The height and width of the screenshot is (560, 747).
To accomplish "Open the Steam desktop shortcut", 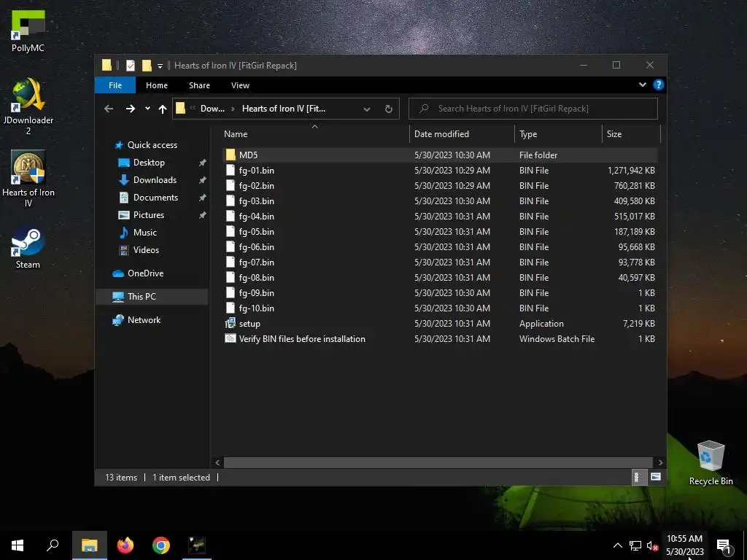I will point(28,248).
